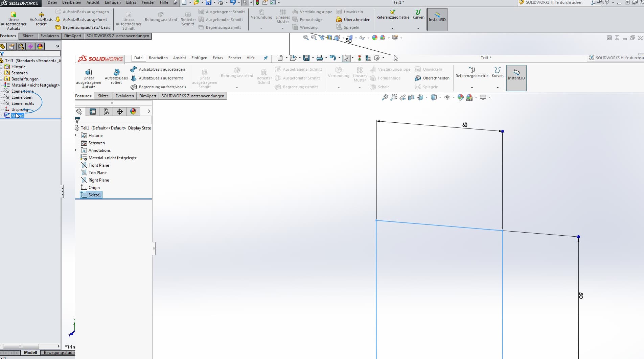Click Open file icon in front window

click(x=293, y=58)
